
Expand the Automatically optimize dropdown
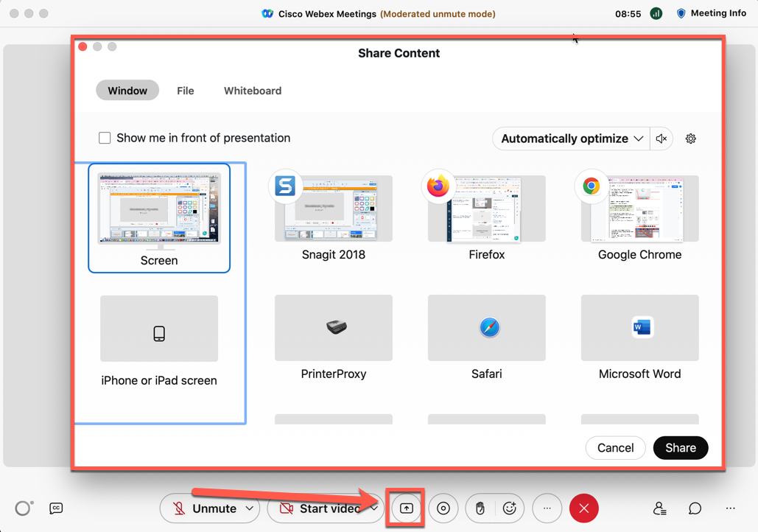click(x=572, y=139)
